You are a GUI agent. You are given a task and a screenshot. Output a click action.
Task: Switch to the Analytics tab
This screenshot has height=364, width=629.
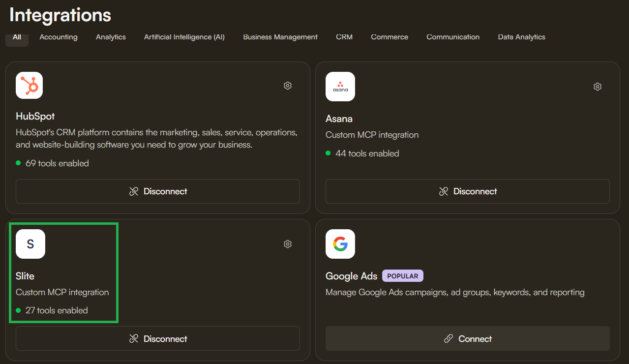[111, 37]
